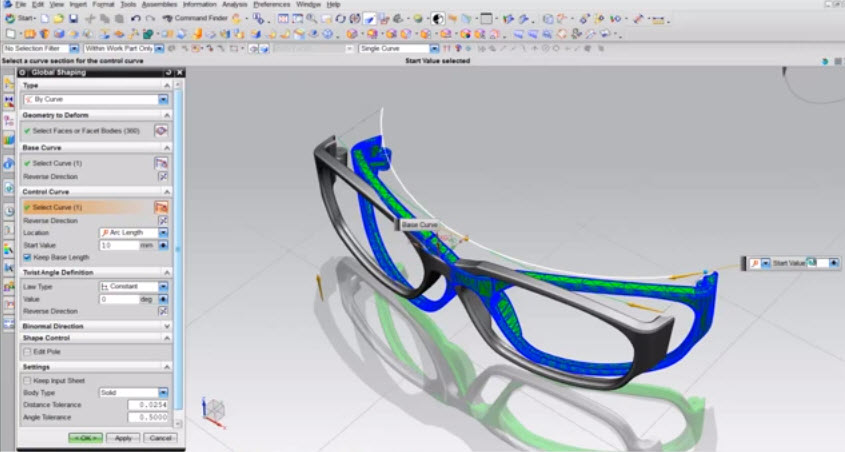Click the Redo arrow icon

(x=150, y=18)
